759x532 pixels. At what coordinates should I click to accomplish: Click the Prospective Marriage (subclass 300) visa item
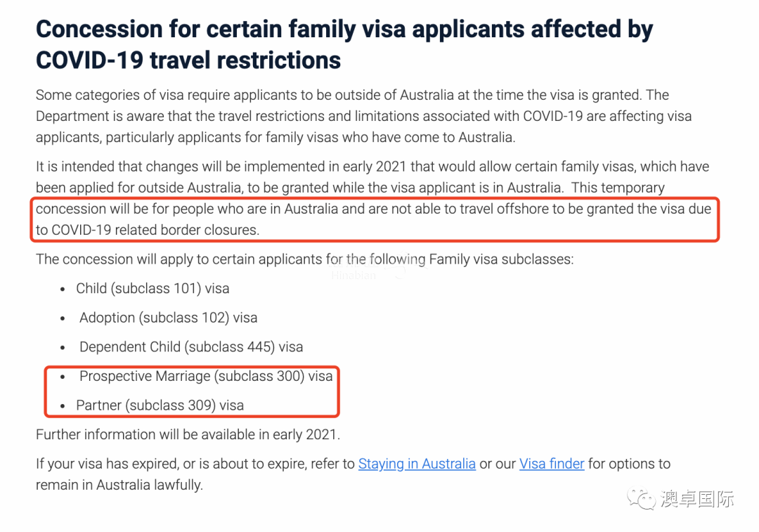[x=206, y=376]
